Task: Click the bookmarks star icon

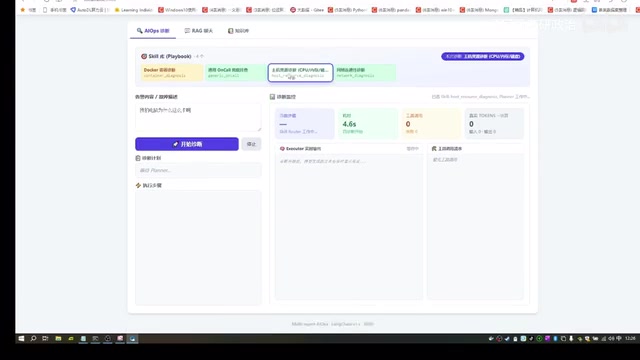Action: (x=22, y=10)
